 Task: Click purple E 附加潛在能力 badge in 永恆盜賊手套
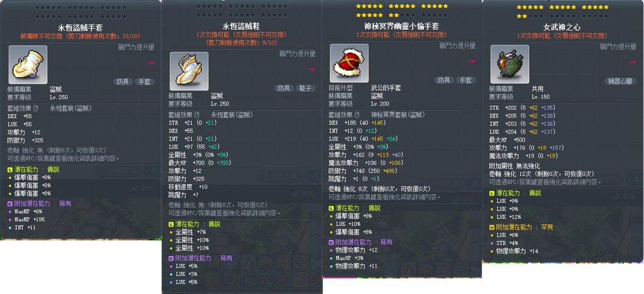tap(10, 203)
